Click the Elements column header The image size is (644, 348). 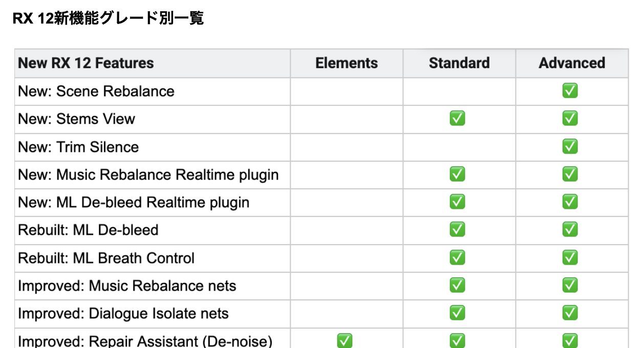coord(347,63)
